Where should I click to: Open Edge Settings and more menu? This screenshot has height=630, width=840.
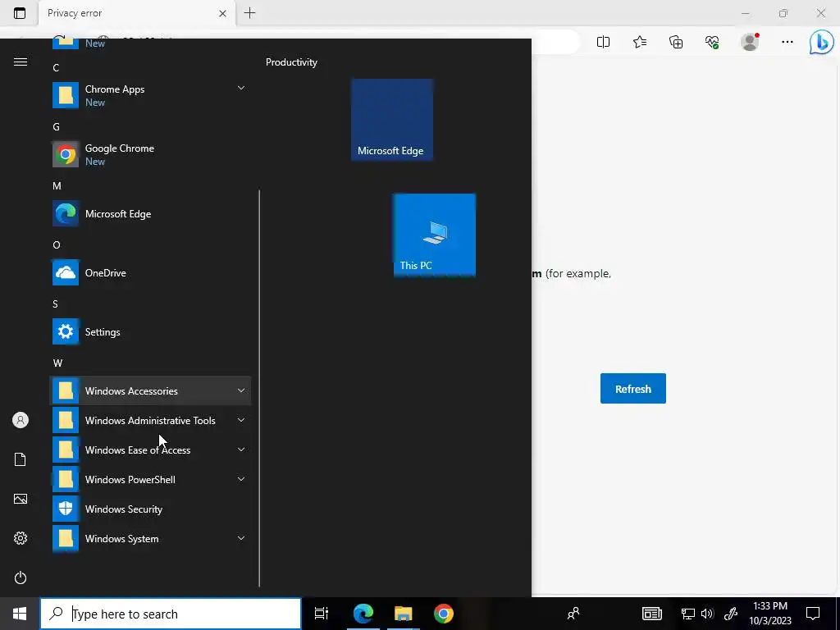[x=787, y=42]
